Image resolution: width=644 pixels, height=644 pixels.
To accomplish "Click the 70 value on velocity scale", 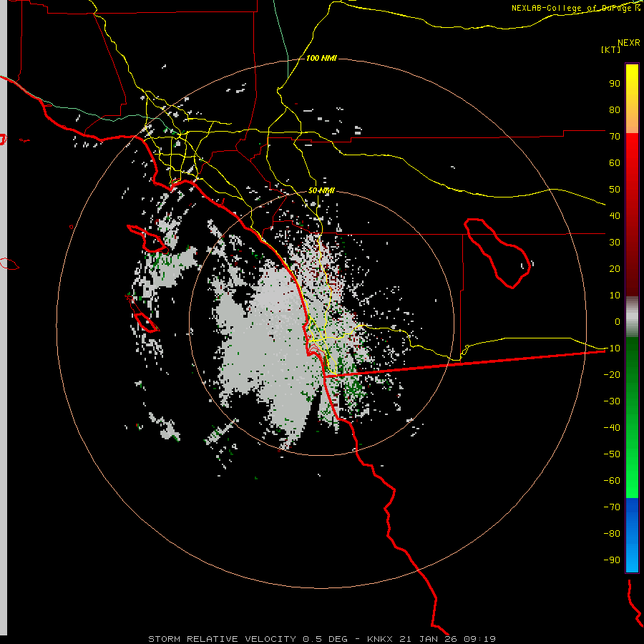I will pyautogui.click(x=615, y=137).
